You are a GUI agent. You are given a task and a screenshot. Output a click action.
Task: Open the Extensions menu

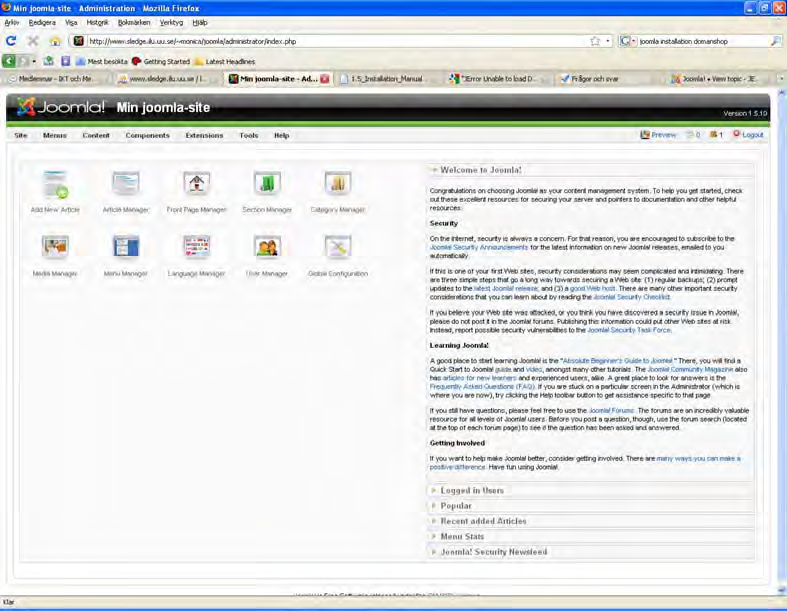click(x=204, y=136)
